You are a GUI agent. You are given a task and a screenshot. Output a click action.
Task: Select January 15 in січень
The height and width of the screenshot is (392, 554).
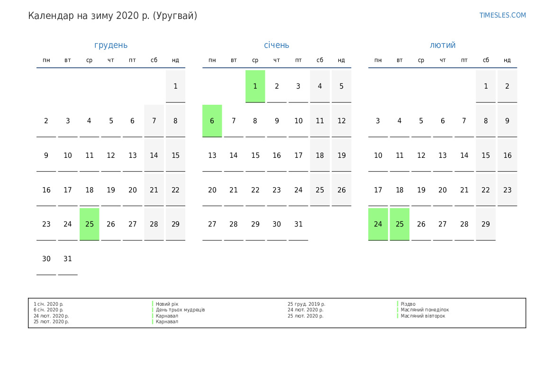255,155
